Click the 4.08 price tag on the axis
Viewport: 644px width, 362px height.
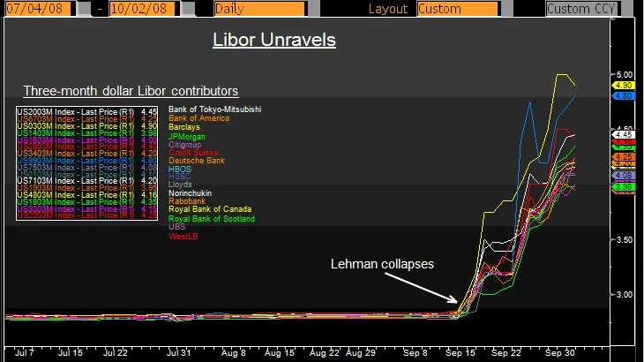pyautogui.click(x=624, y=176)
